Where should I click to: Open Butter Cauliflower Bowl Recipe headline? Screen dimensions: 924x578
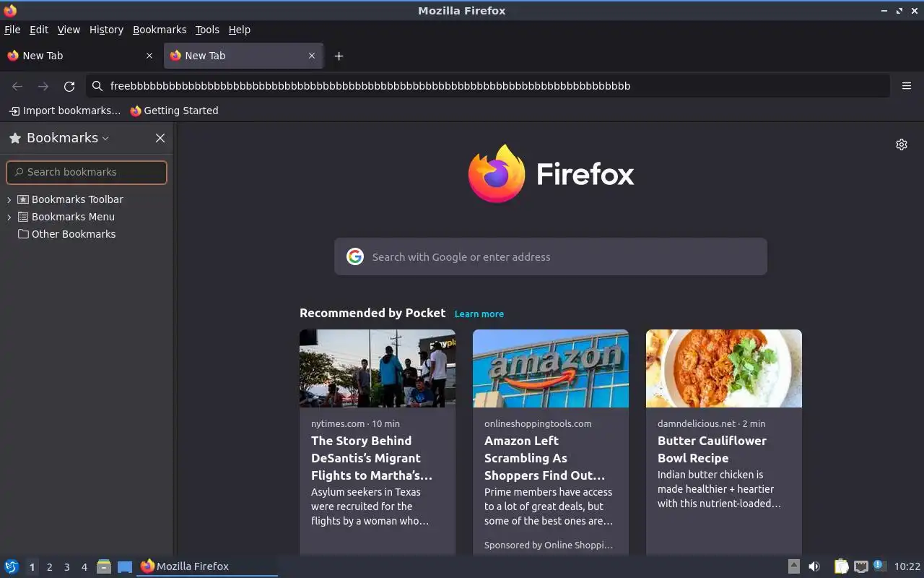coord(712,449)
